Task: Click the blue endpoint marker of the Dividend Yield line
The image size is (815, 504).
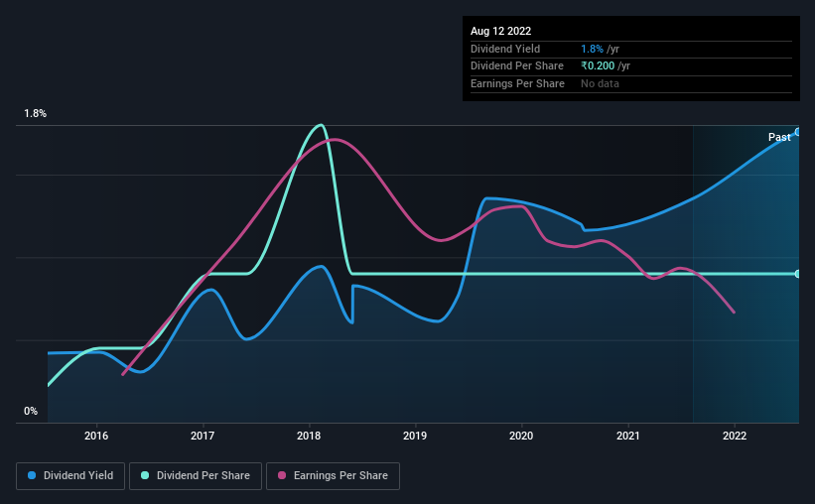Action: pyautogui.click(x=797, y=132)
